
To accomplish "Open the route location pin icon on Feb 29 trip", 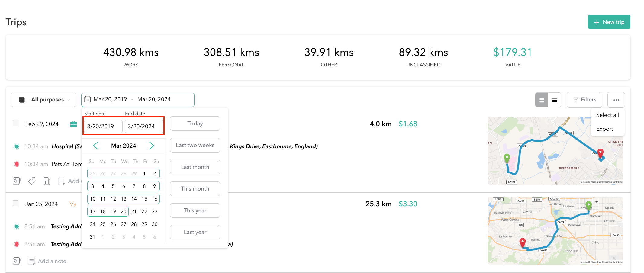I will point(17,181).
